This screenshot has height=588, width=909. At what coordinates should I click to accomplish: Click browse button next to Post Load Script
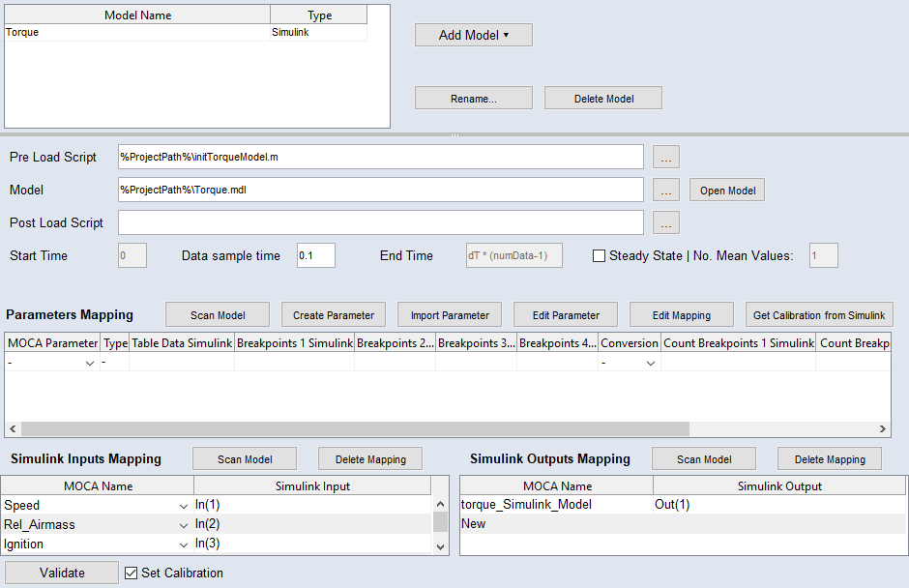coord(666,223)
